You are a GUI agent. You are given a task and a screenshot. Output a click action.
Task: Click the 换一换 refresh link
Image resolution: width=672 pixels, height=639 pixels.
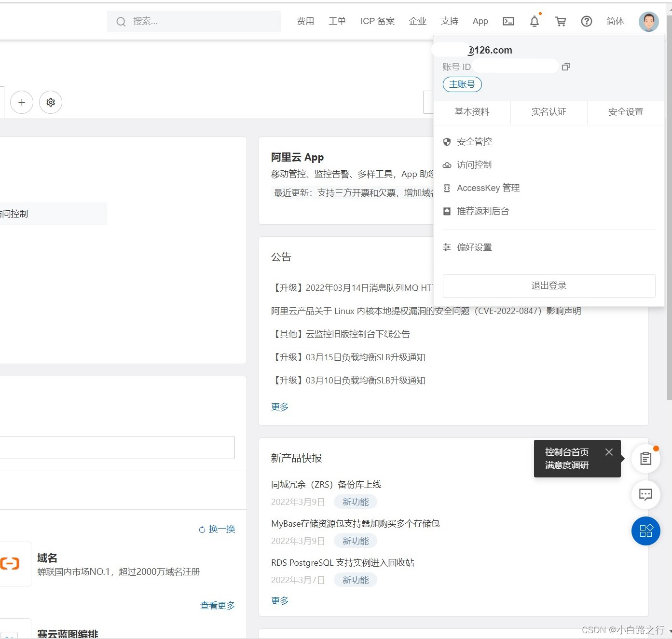click(217, 529)
